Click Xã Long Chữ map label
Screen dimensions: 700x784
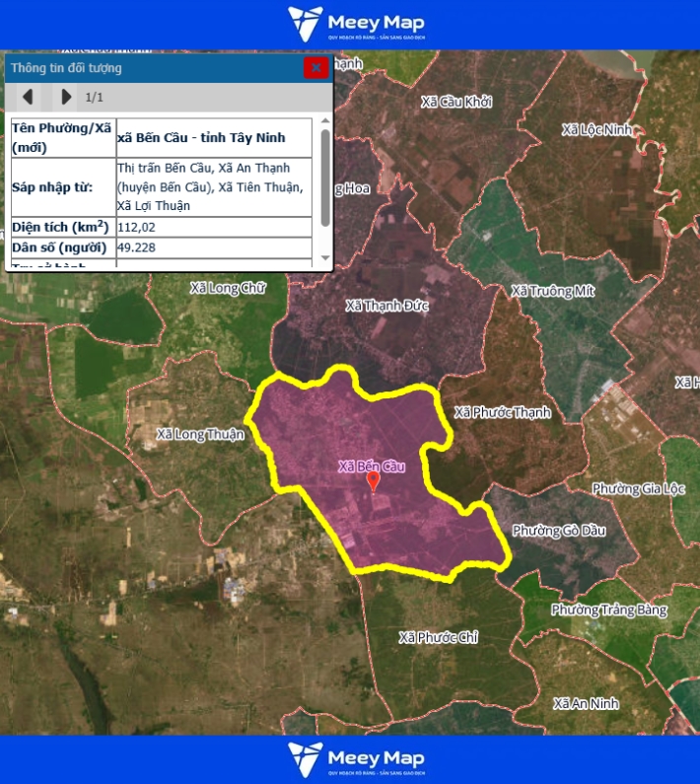click(x=228, y=288)
